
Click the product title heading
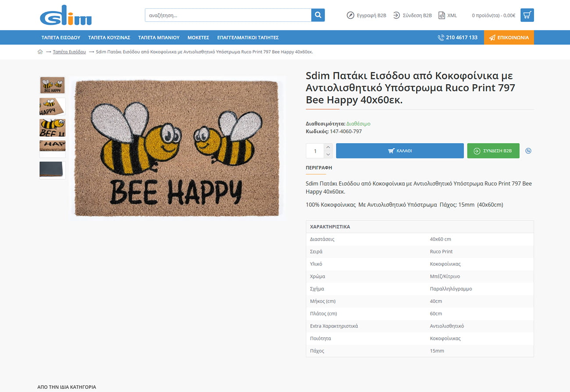tap(410, 88)
